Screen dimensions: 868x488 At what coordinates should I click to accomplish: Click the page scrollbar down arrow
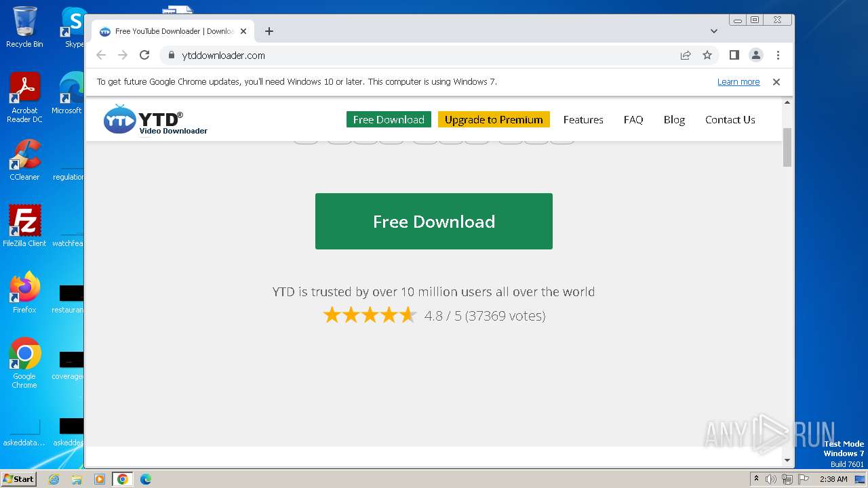(x=787, y=460)
